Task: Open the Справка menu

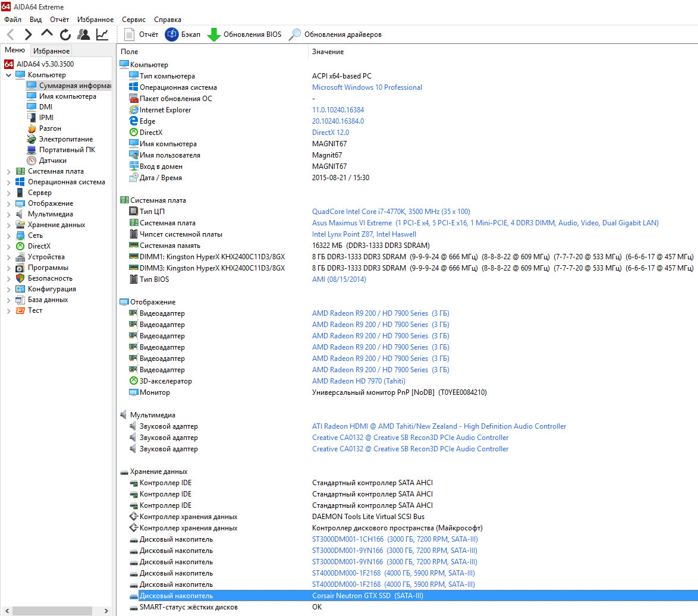Action: point(168,20)
